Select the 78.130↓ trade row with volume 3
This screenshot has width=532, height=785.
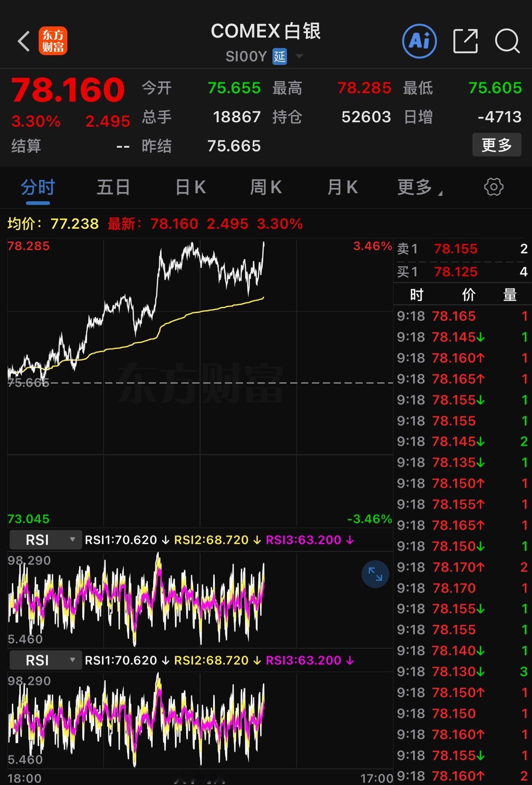click(x=462, y=671)
